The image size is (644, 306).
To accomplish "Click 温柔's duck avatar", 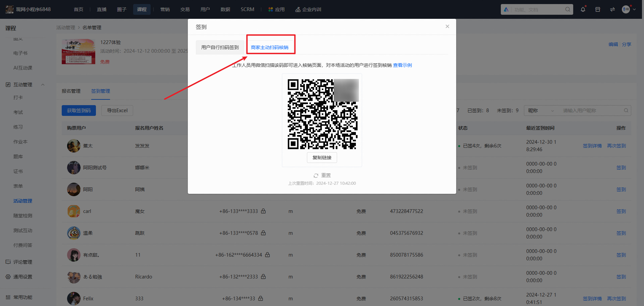I will click(74, 233).
